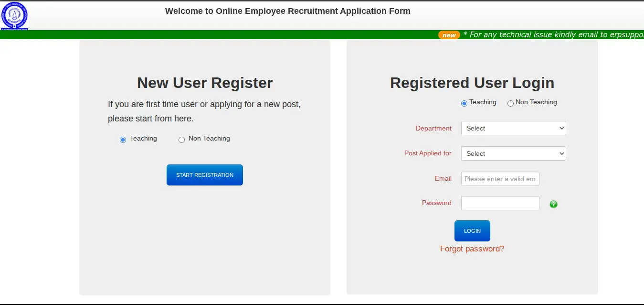Screen dimensions: 644x305
Task: Click the red 'Email' field label
Action: 443,178
